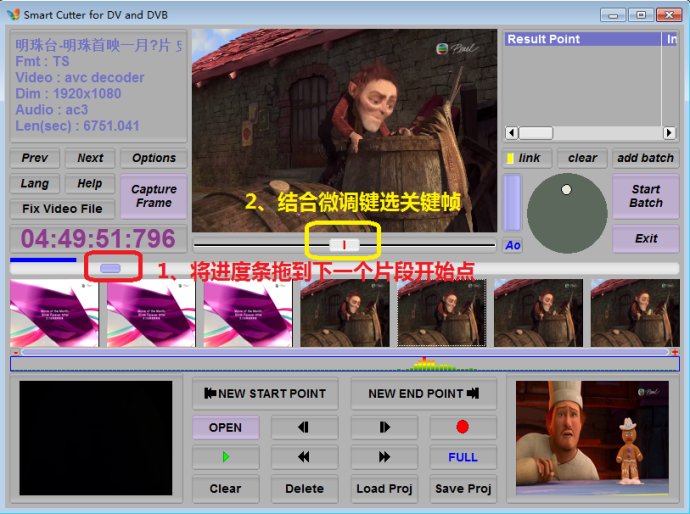Click the OPEN file button
The width and height of the screenshot is (690, 514).
225,427
